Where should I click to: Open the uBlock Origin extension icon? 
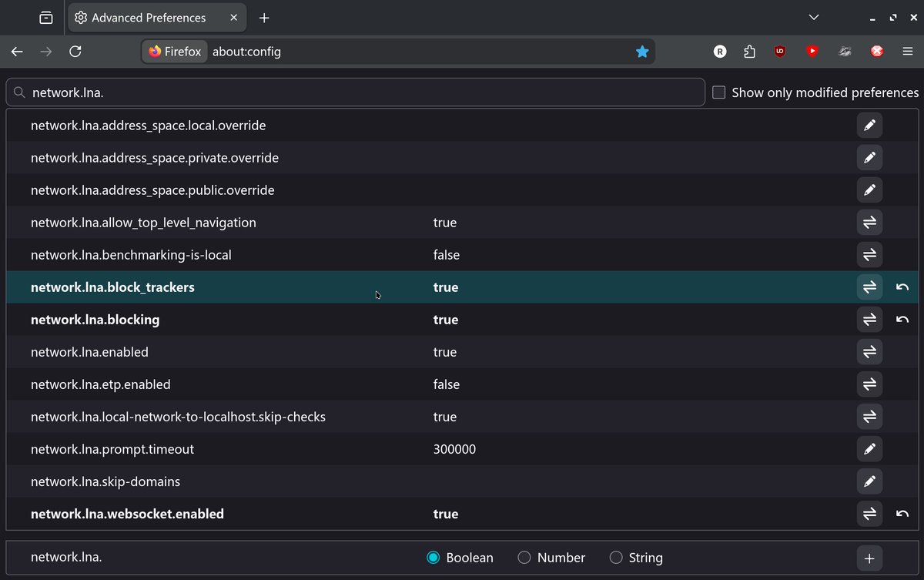(x=780, y=52)
